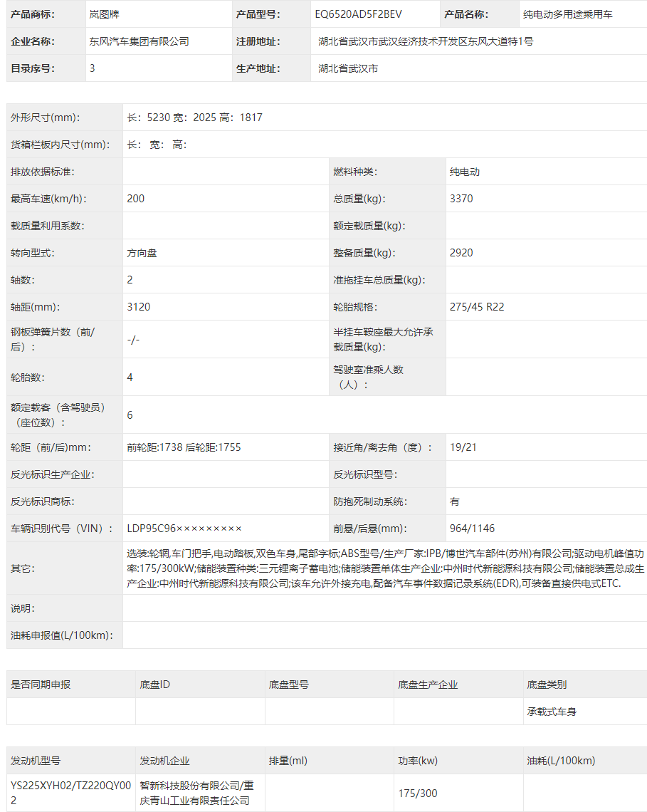Click leaf spring value -/-
This screenshot has height=812, width=647.
(133, 340)
